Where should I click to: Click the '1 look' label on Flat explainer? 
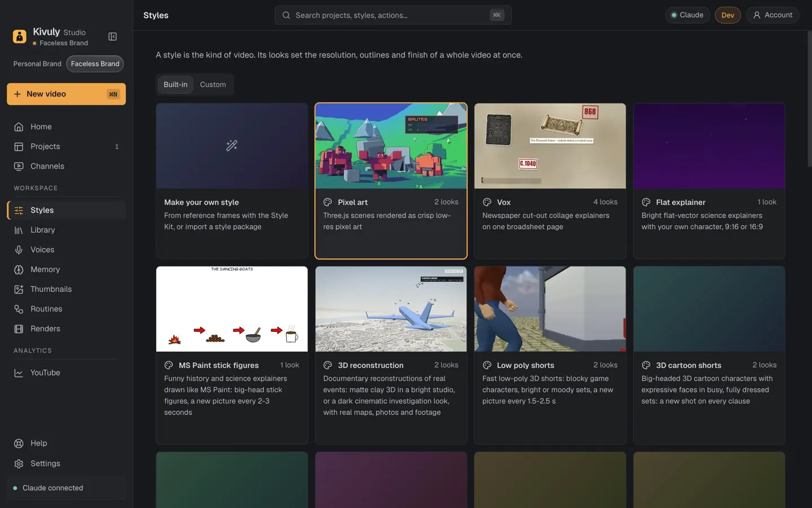[767, 202]
